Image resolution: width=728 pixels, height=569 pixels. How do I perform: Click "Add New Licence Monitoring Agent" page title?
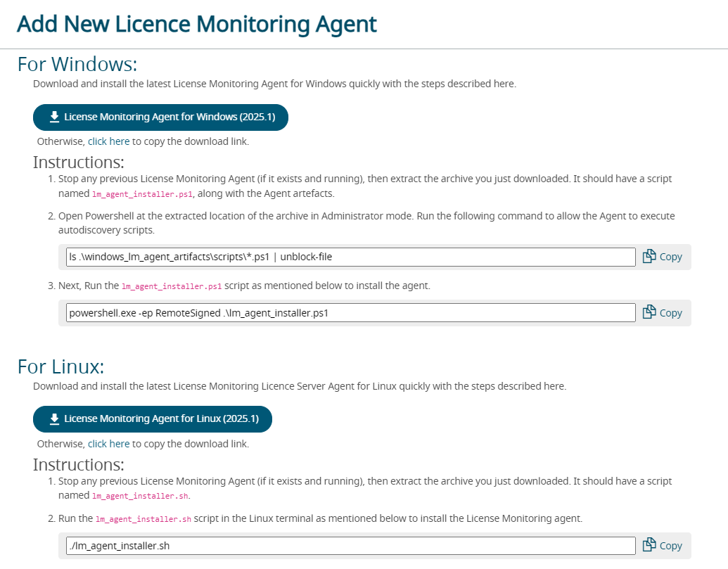pyautogui.click(x=197, y=24)
